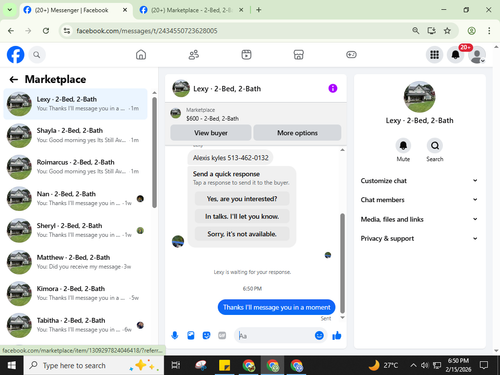
Task: Open the Matthew - 2-Bed, 2-Bath conversation
Action: [x=75, y=262]
